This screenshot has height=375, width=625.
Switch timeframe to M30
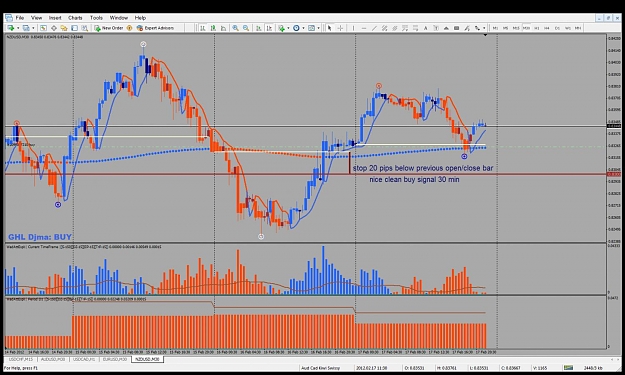pos(526,28)
